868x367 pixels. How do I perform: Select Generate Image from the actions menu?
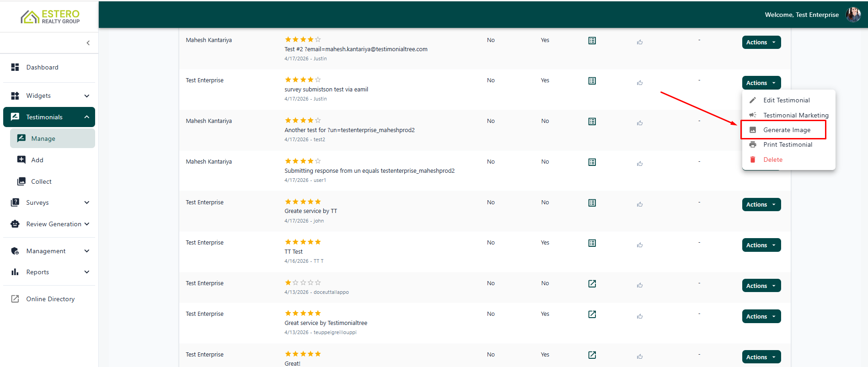[787, 130]
